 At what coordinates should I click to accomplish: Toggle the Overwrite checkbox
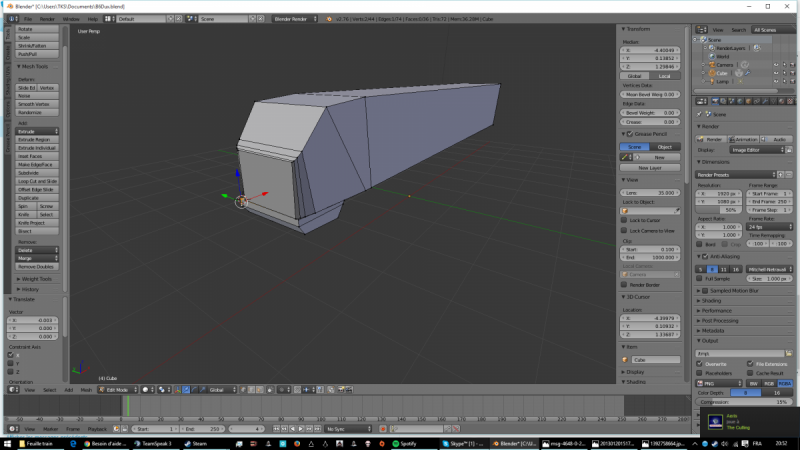pos(699,364)
